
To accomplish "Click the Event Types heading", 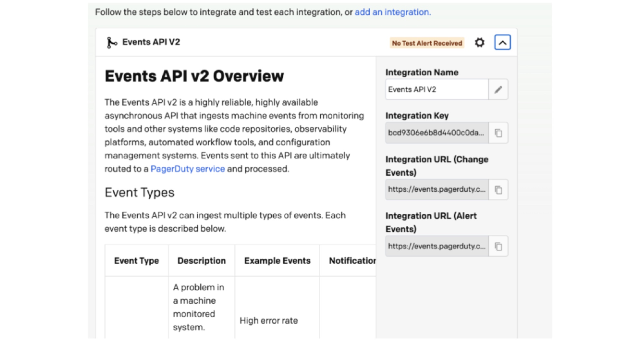I will (x=139, y=193).
